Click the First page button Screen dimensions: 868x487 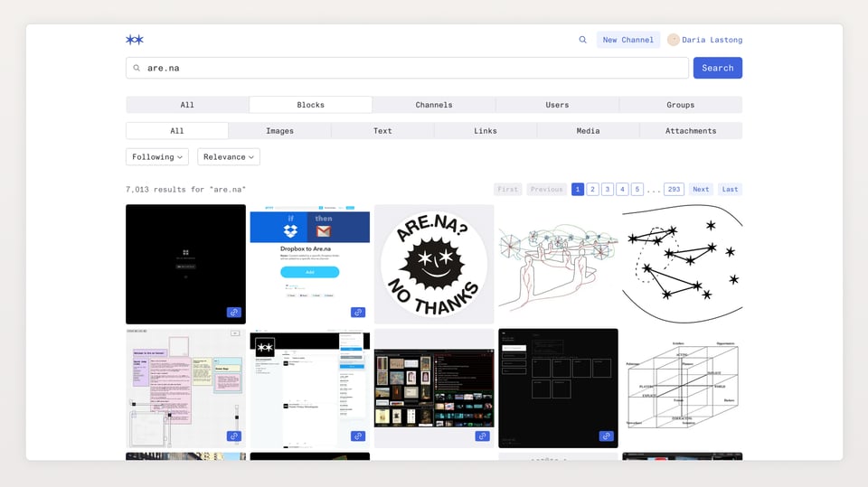point(507,189)
